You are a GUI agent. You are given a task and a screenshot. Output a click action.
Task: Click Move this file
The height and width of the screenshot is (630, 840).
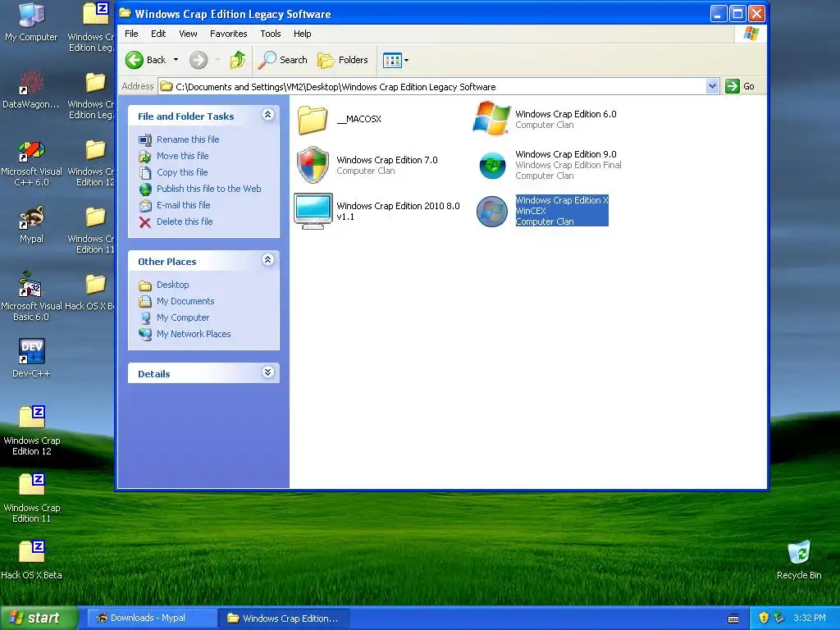pos(183,156)
